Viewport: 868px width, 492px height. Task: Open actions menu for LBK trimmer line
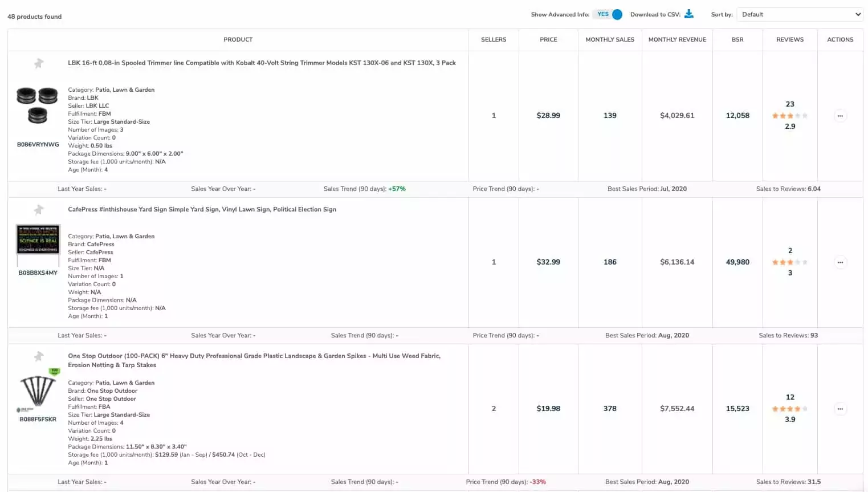coord(840,116)
